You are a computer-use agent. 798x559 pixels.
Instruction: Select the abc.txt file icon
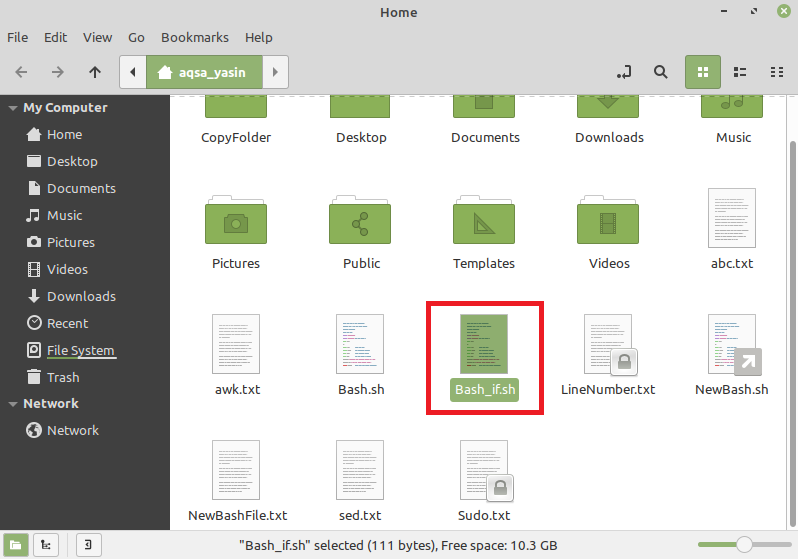732,218
